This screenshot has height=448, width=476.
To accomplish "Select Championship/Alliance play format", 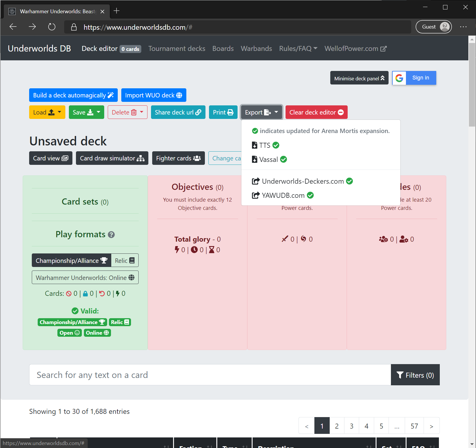I will [72, 260].
